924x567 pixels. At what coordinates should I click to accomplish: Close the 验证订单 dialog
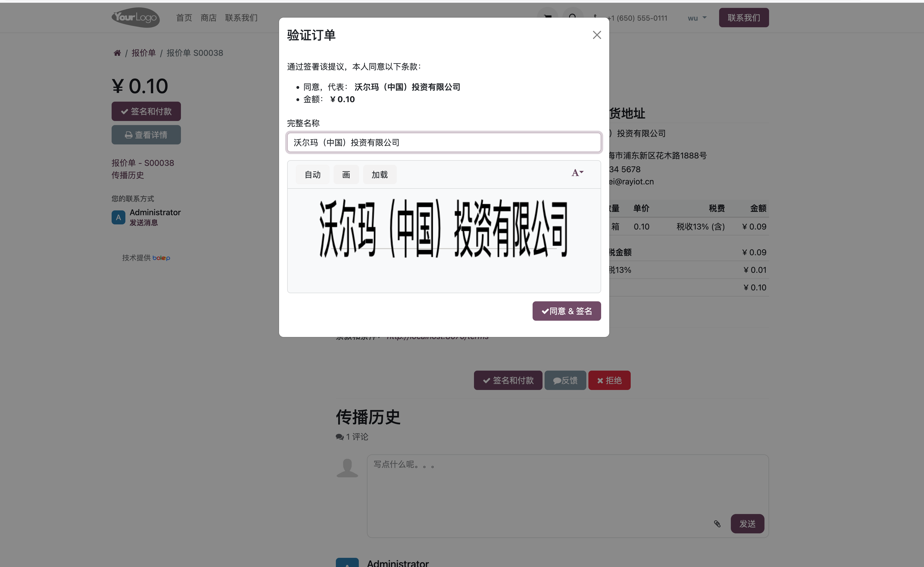tap(597, 35)
